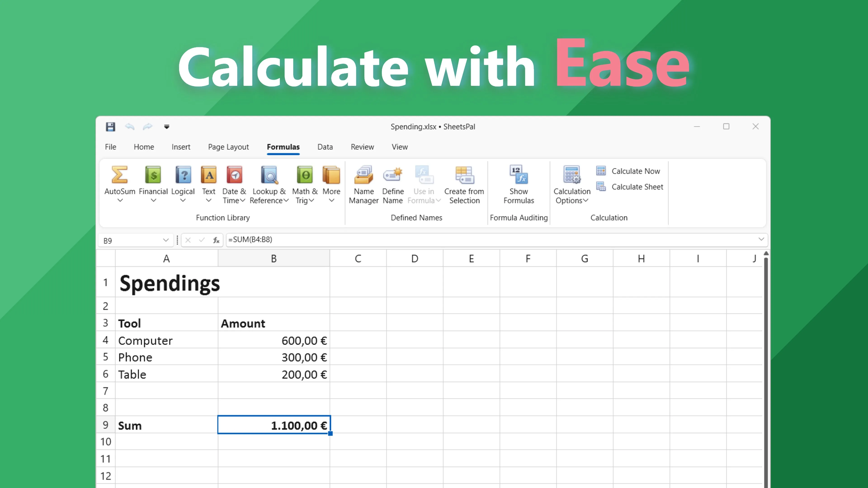868x488 pixels.
Task: Open the Lookup & Reference functions icon
Action: pos(269,175)
